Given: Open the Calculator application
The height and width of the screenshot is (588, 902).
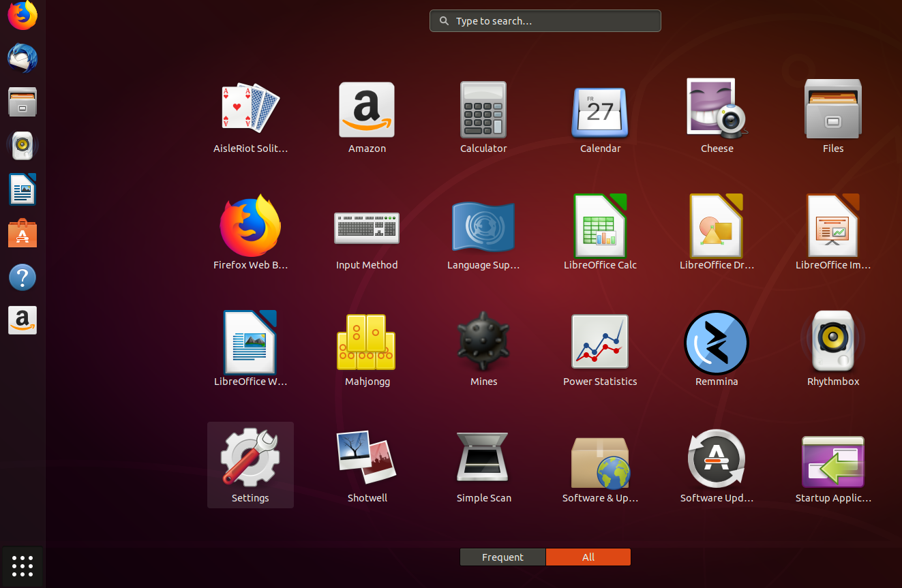Looking at the screenshot, I should (x=483, y=116).
